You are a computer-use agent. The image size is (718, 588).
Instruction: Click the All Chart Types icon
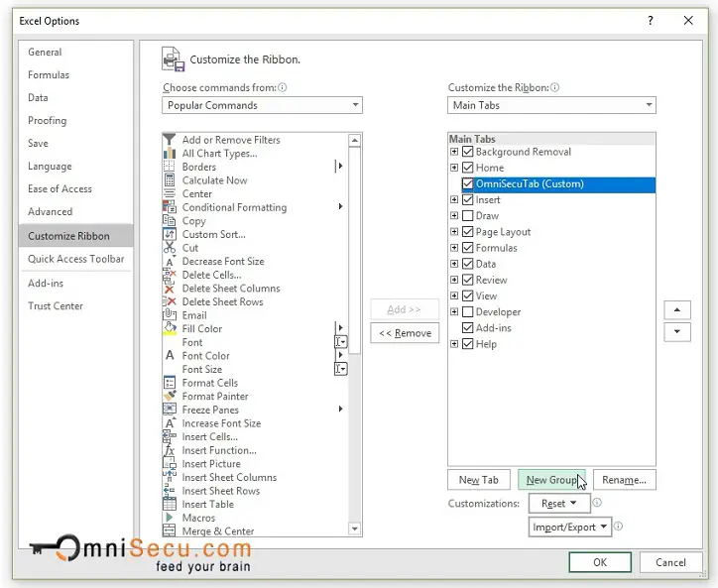click(x=170, y=153)
